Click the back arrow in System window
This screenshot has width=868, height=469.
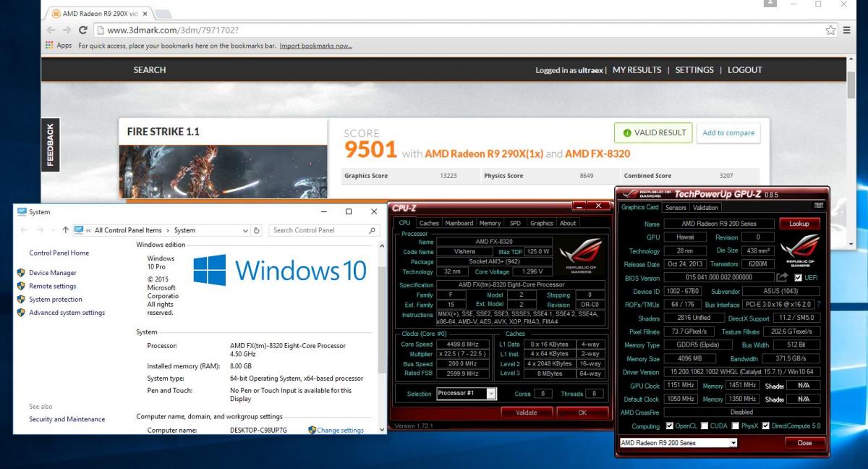(x=23, y=230)
